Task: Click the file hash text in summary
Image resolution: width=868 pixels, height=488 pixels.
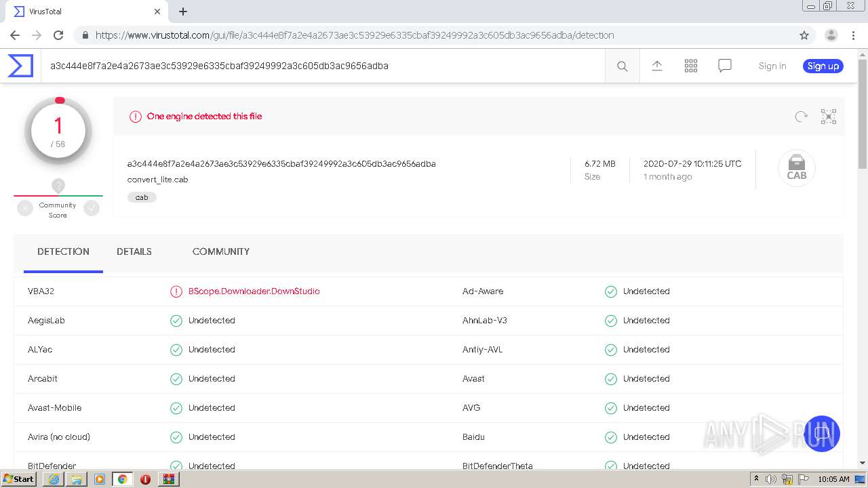Action: coord(281,163)
